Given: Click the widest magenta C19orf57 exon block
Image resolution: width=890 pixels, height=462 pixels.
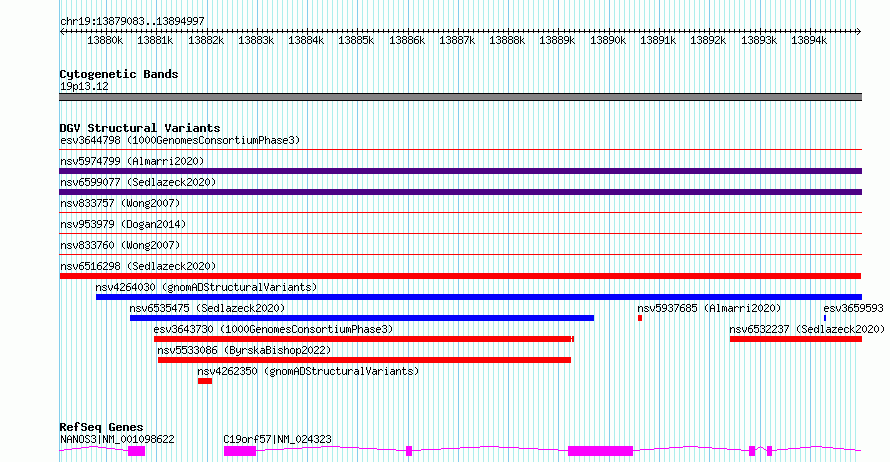Looking at the screenshot, I should 601,451.
